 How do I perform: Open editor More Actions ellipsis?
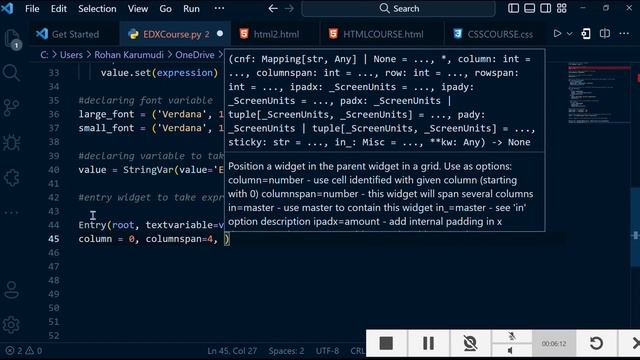(624, 34)
